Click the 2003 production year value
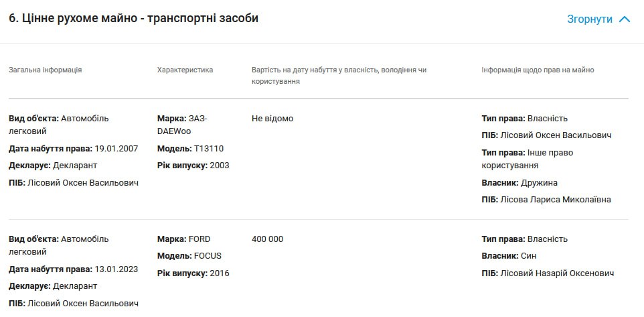644x317 pixels. pyautogui.click(x=220, y=165)
